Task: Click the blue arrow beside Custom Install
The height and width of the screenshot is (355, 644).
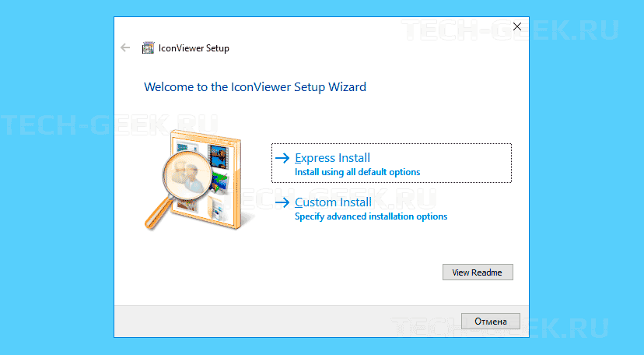Action: [x=282, y=202]
